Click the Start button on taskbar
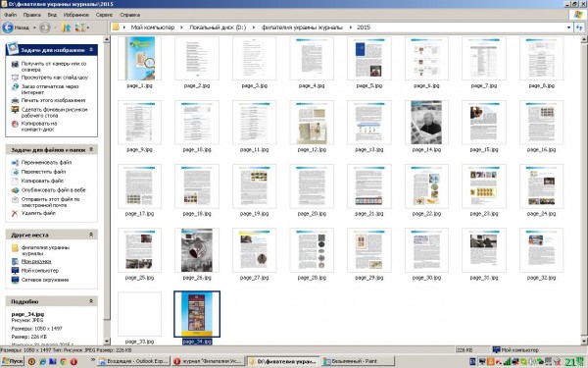588x368 pixels. pyautogui.click(x=13, y=361)
